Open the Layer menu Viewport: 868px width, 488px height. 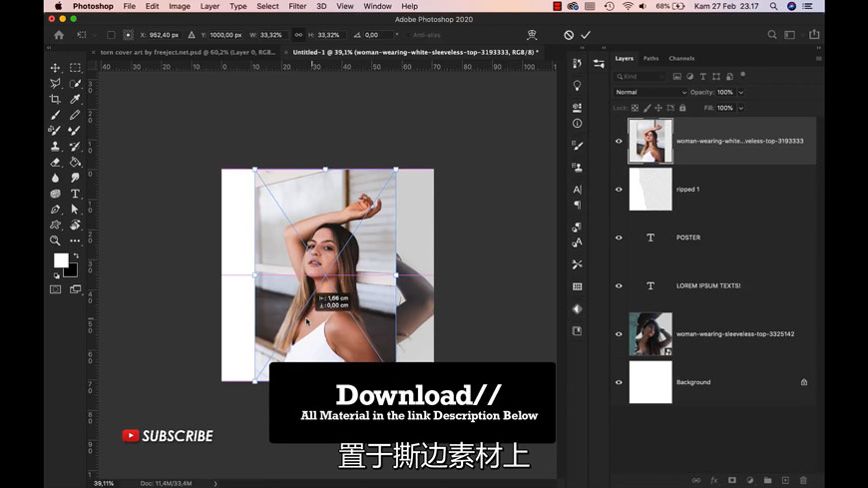pyautogui.click(x=210, y=6)
